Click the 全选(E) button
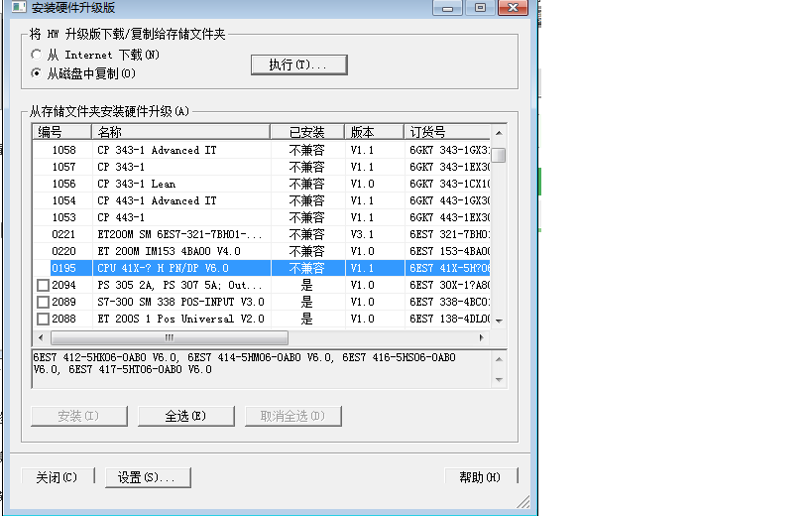 (186, 416)
